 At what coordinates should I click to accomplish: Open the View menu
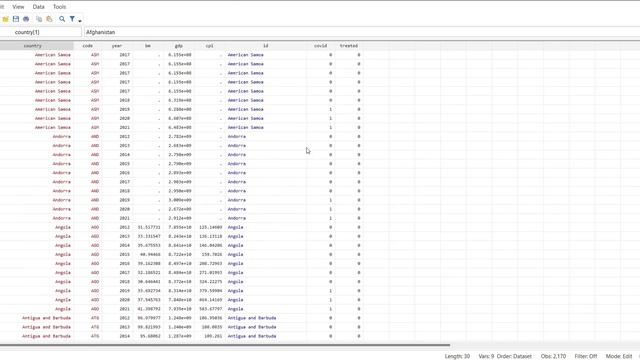click(x=18, y=7)
